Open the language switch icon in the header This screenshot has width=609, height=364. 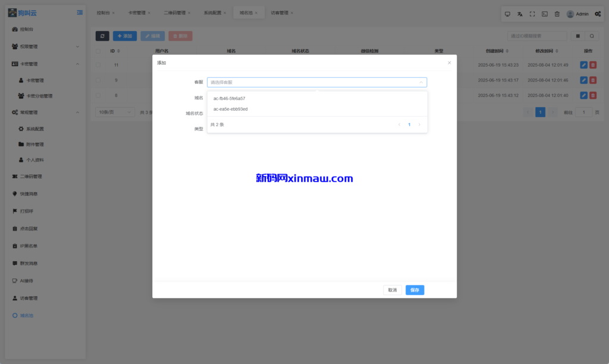(519, 14)
